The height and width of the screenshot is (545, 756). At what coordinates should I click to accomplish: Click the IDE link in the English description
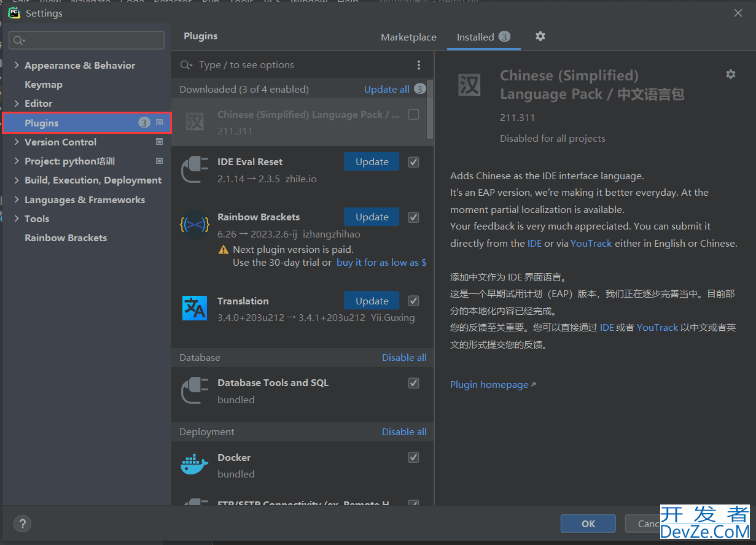(534, 244)
